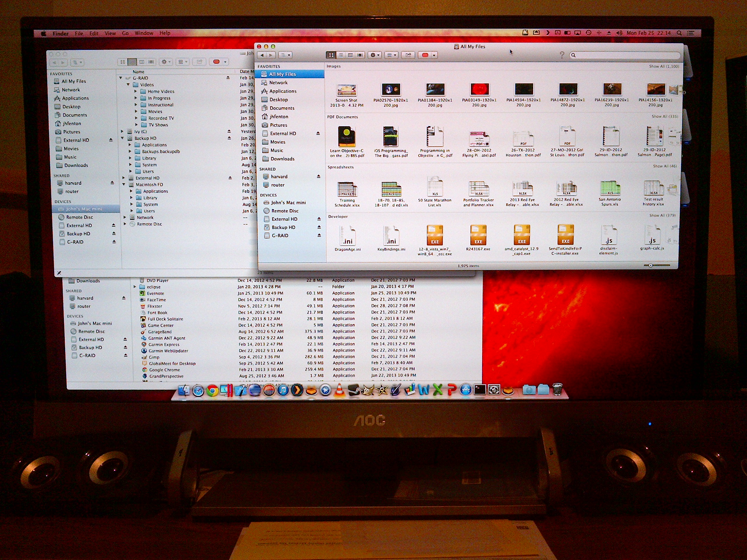Collapse the Backup HD disclosure triangle
Viewport: 747px width, 560px height.
tap(123, 138)
